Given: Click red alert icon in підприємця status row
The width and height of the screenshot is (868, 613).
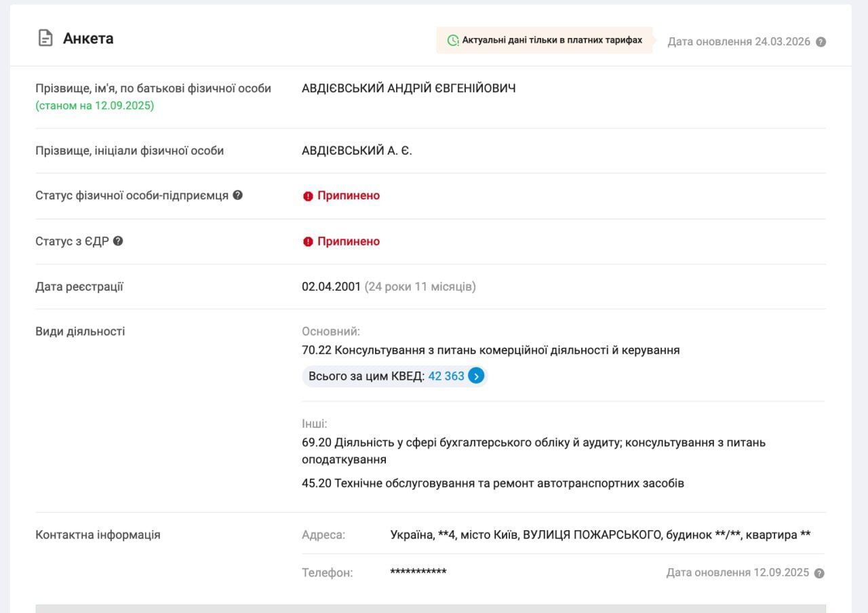Looking at the screenshot, I should [308, 196].
